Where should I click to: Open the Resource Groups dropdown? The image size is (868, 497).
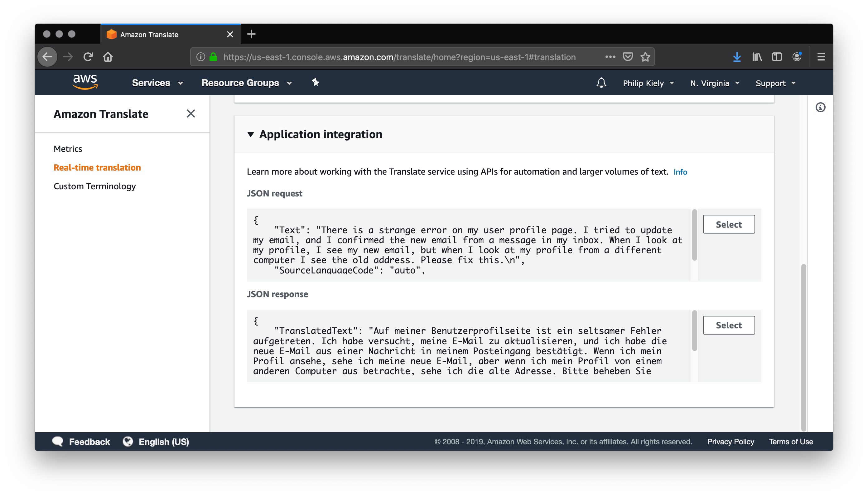247,83
